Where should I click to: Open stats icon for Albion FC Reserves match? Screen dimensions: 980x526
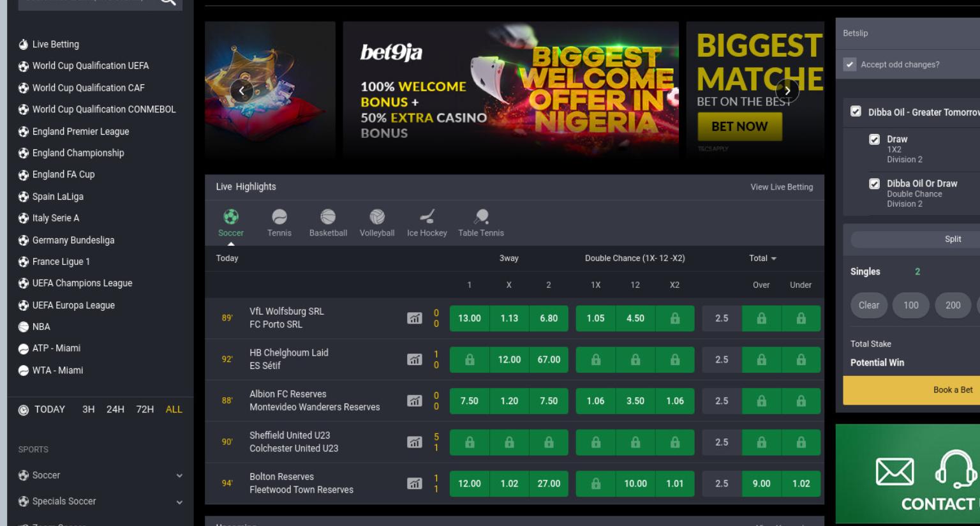click(x=415, y=401)
